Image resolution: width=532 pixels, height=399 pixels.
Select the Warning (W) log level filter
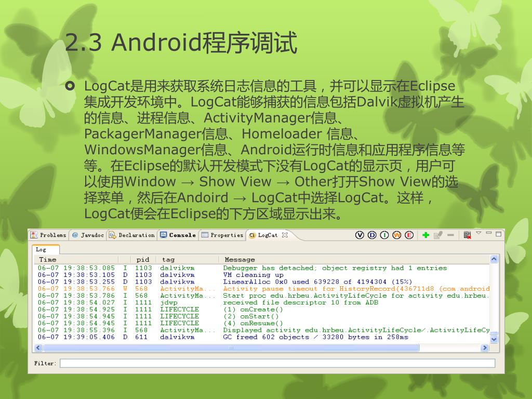396,235
